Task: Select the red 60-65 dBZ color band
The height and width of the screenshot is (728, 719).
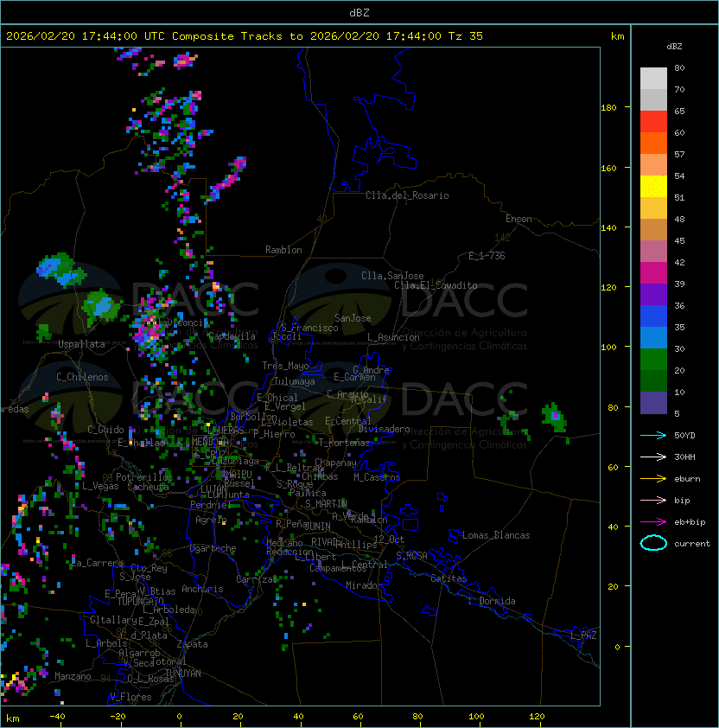Action: click(653, 122)
